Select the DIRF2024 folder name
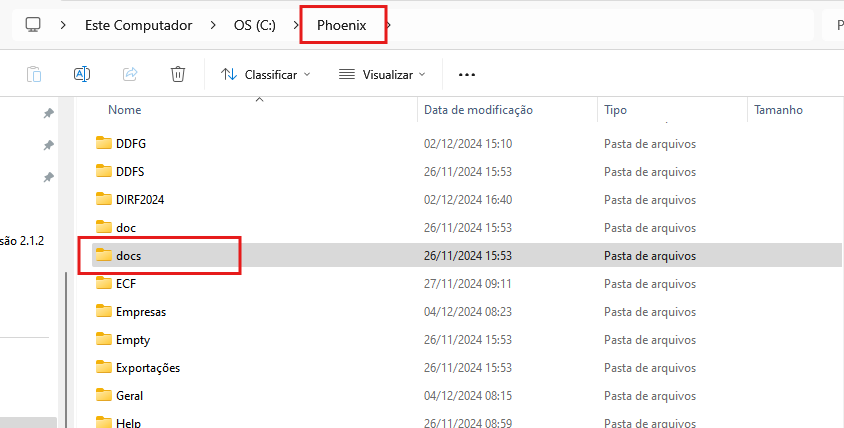Screen dimensions: 844x428 click(140, 200)
